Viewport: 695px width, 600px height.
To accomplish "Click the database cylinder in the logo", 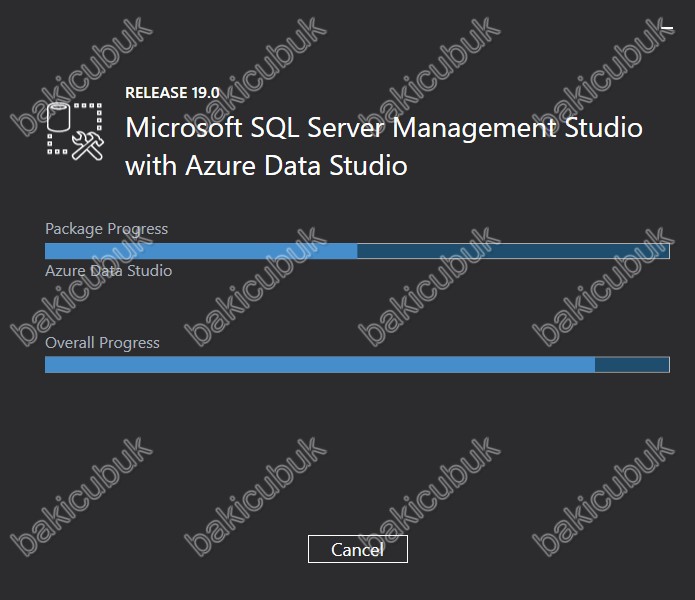I will click(x=59, y=117).
